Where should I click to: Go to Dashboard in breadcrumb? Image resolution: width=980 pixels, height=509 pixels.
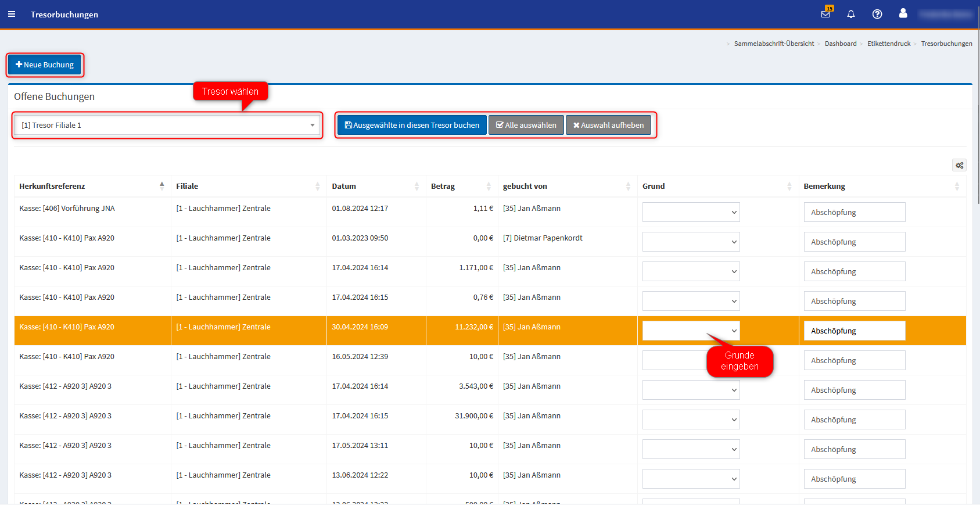pyautogui.click(x=841, y=44)
